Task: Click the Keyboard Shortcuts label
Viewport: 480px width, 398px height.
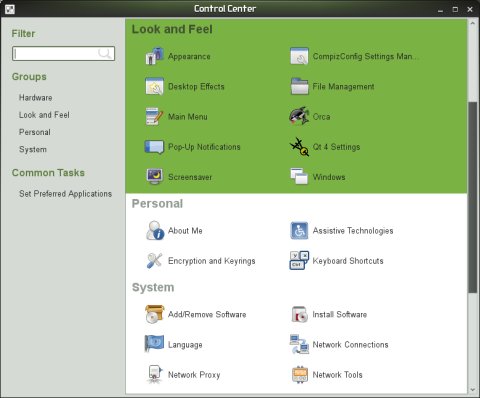Action: tap(348, 261)
